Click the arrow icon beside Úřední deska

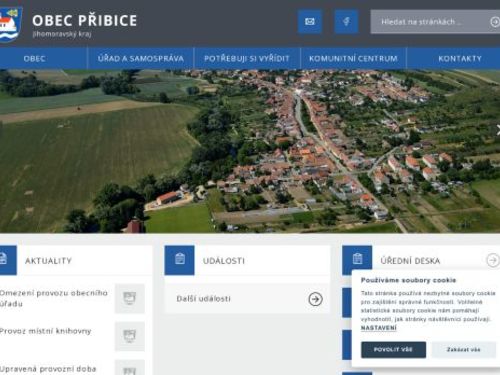(493, 260)
